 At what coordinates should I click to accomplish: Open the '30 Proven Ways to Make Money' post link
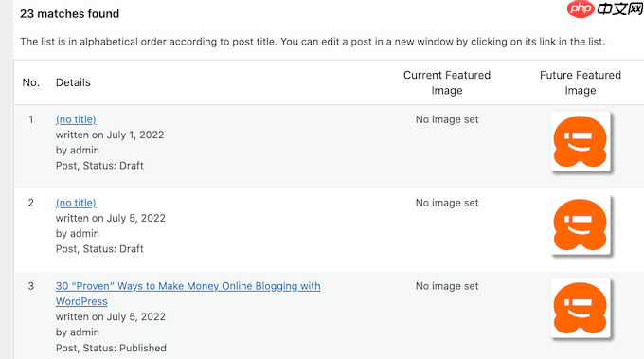188,294
